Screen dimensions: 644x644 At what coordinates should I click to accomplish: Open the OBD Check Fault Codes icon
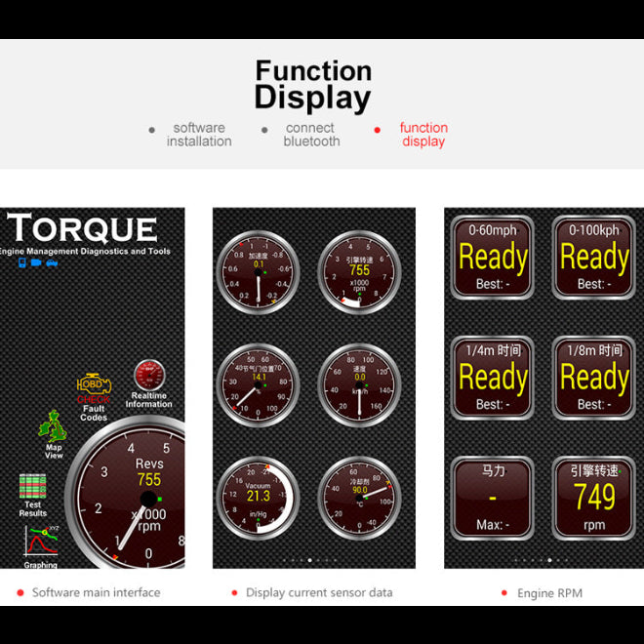94,396
